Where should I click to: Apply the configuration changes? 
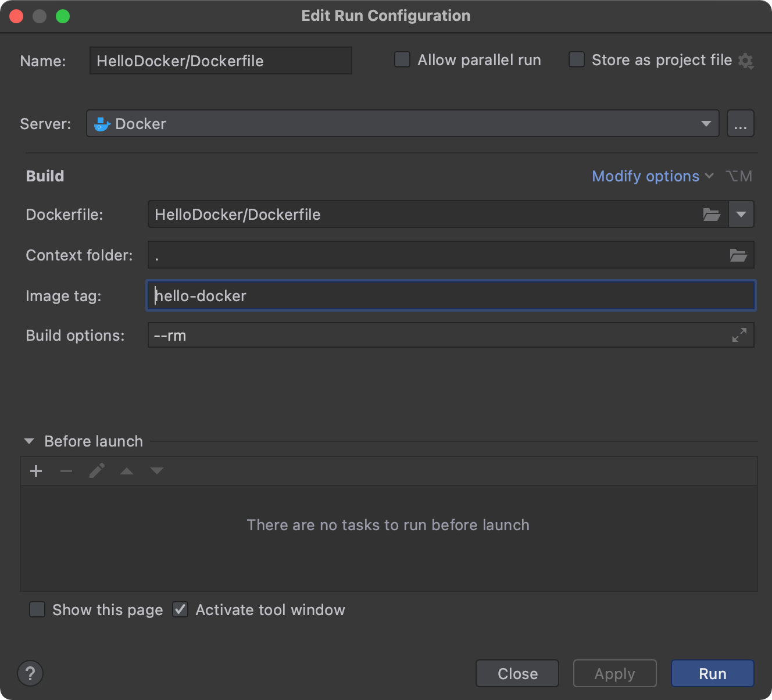pyautogui.click(x=614, y=673)
